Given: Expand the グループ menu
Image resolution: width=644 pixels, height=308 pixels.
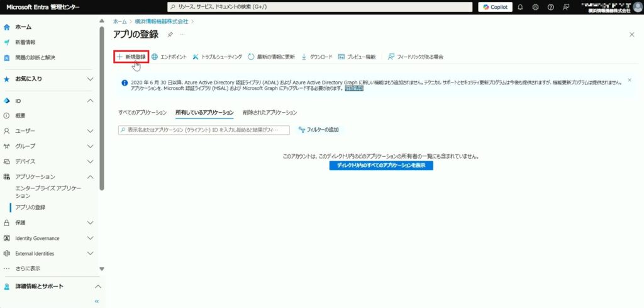Looking at the screenshot, I should [91, 146].
